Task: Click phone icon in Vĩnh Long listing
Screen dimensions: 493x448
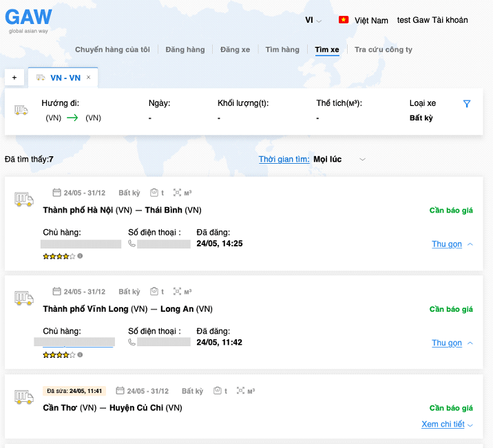Action: (132, 342)
